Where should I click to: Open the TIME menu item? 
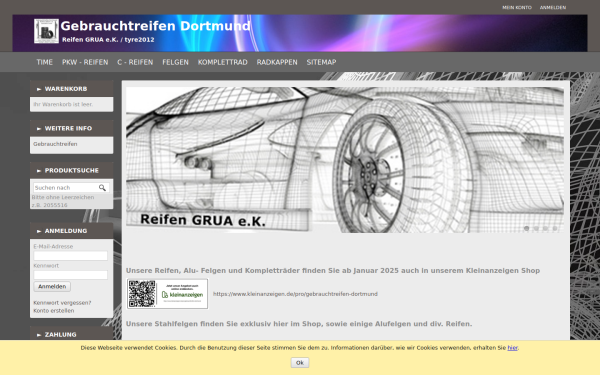pos(45,62)
